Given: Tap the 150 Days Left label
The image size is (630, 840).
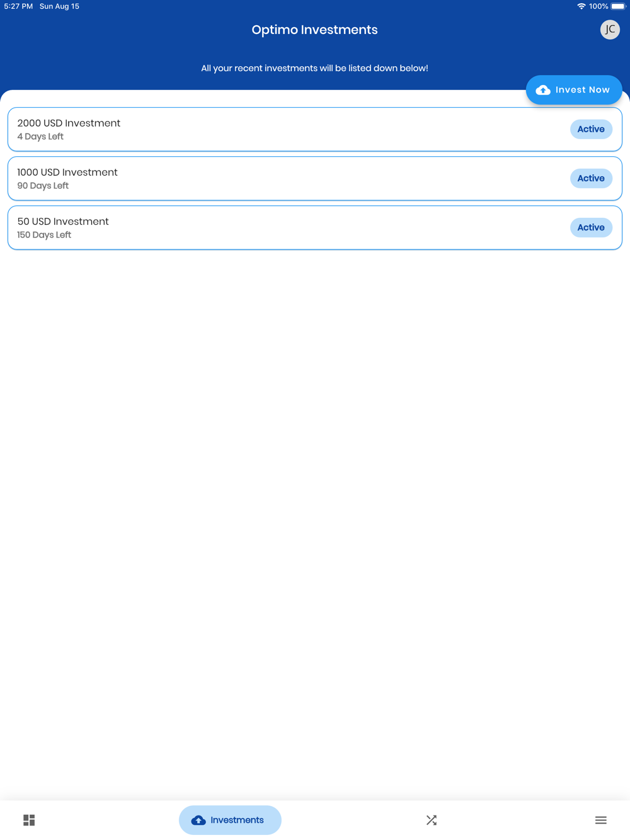Looking at the screenshot, I should tap(44, 235).
